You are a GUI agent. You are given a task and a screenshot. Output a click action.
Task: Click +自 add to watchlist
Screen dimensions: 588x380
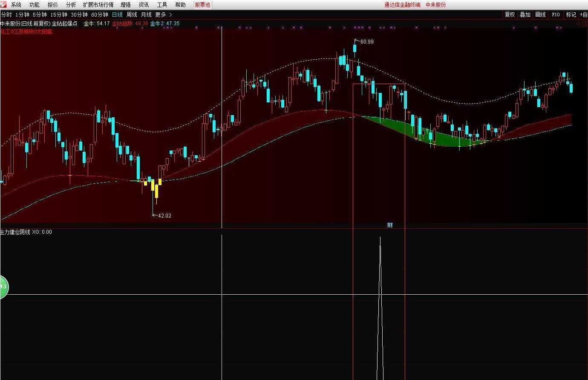pyautogui.click(x=583, y=15)
